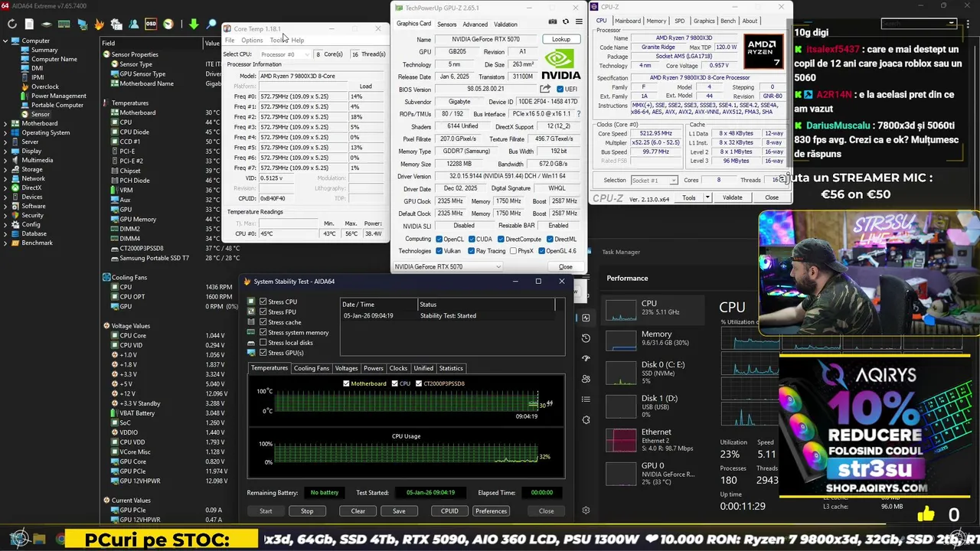
Task: Toggle the UEFI checkbox in GPU-Z
Action: (560, 90)
